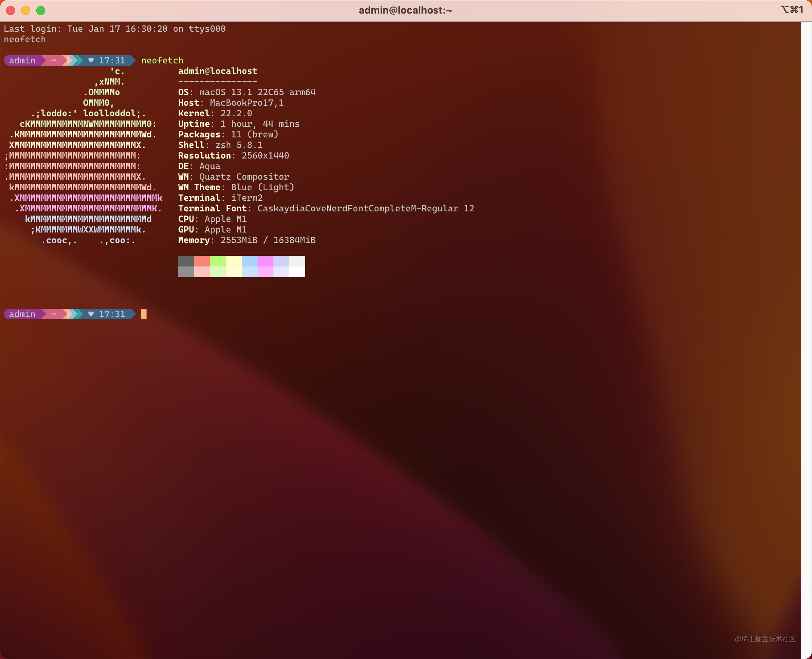This screenshot has width=812, height=659.
Task: Click the WM Theme: Blue (Light) line
Action: point(236,188)
